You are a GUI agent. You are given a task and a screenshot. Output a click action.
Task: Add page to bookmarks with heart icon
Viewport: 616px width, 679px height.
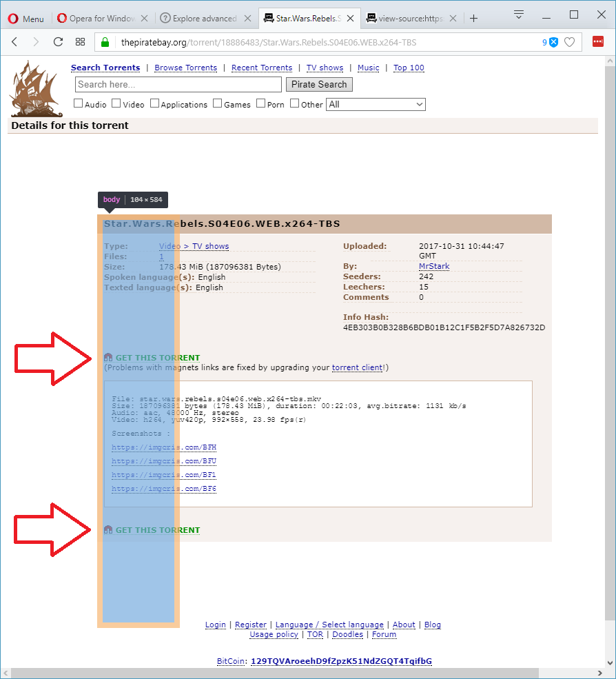[x=570, y=42]
